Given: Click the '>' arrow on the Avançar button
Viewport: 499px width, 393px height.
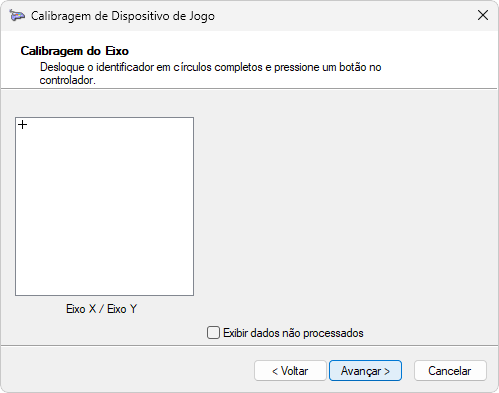Looking at the screenshot, I should coord(387,371).
